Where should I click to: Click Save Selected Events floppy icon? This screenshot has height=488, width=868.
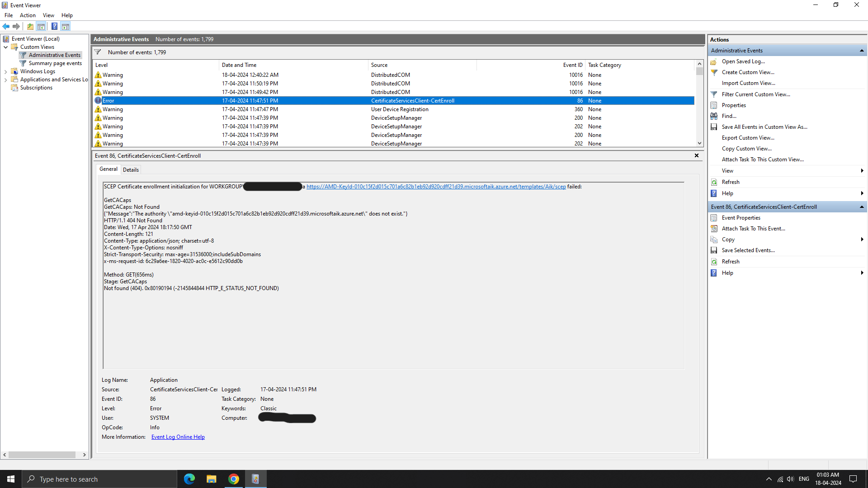(714, 250)
